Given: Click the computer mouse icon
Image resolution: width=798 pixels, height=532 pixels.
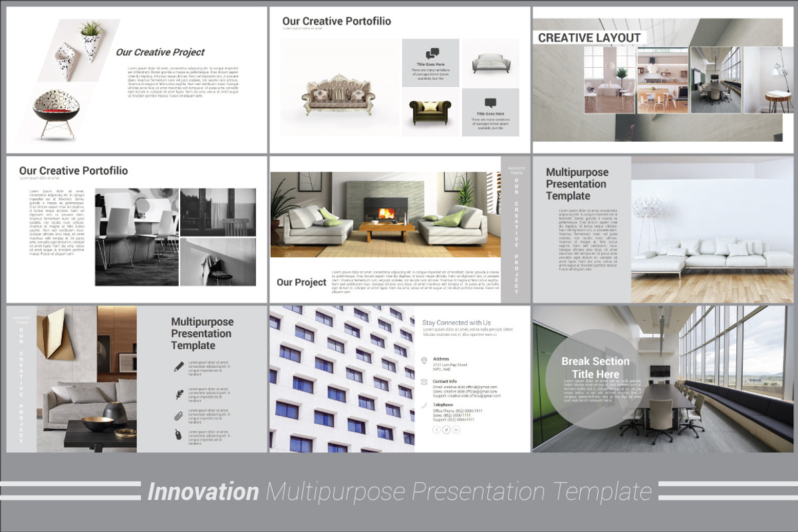Looking at the screenshot, I should tap(179, 435).
